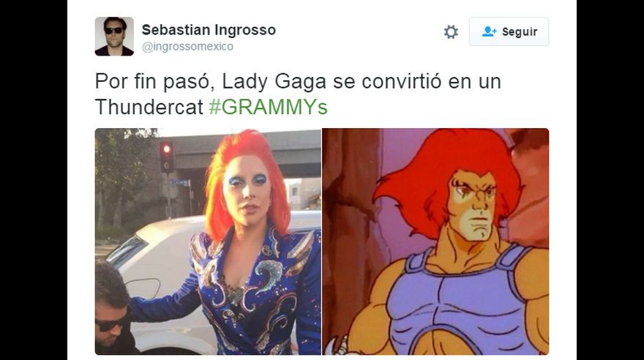The width and height of the screenshot is (644, 360).
Task: Click the red traffic light in the photo
Action: pyautogui.click(x=166, y=149)
